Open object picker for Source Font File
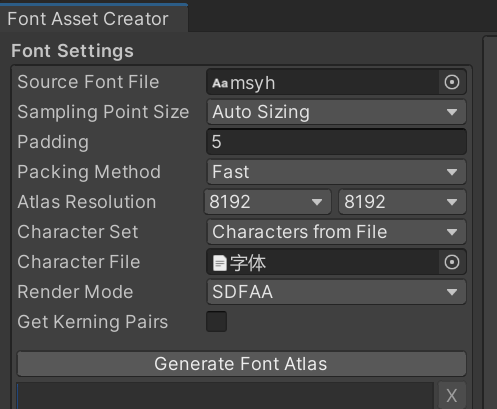The height and width of the screenshot is (409, 497). (x=452, y=82)
